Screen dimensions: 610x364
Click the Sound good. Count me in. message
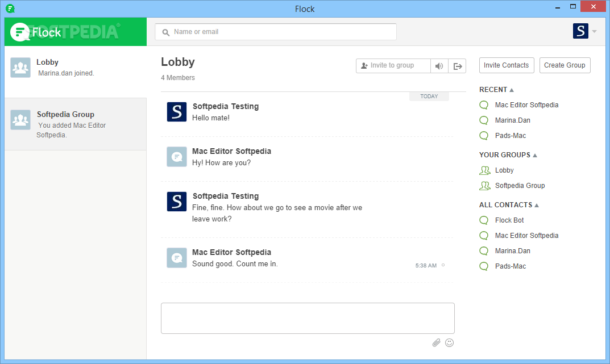tap(235, 264)
